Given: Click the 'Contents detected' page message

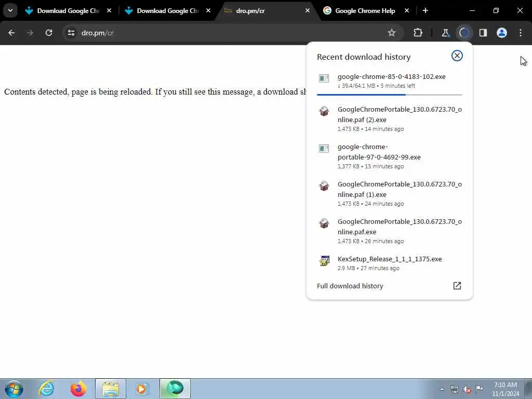Looking at the screenshot, I should coord(155,91).
